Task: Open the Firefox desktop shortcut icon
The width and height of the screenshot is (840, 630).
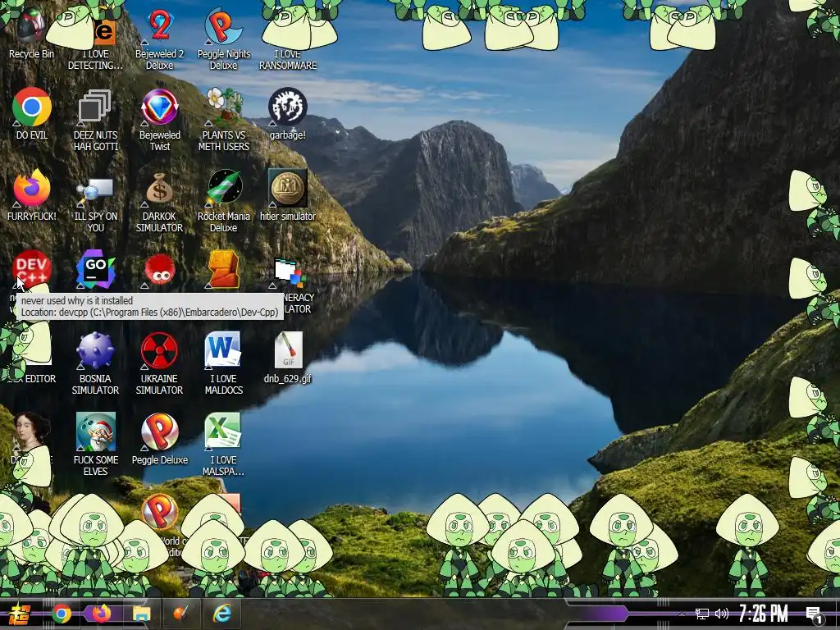Action: point(32,189)
